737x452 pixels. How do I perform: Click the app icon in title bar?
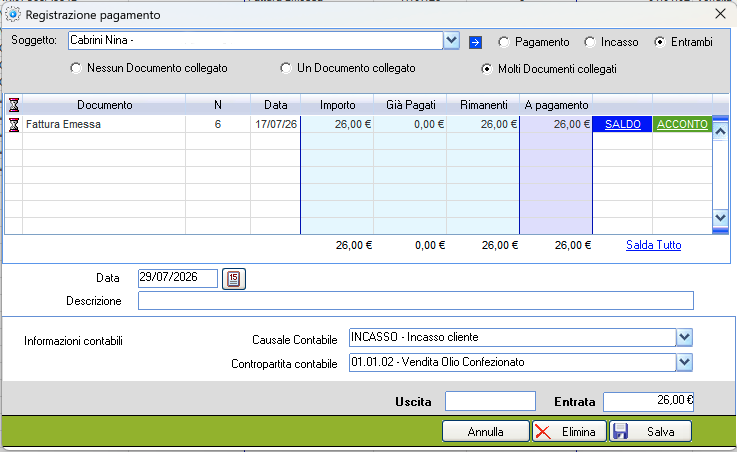[13, 14]
